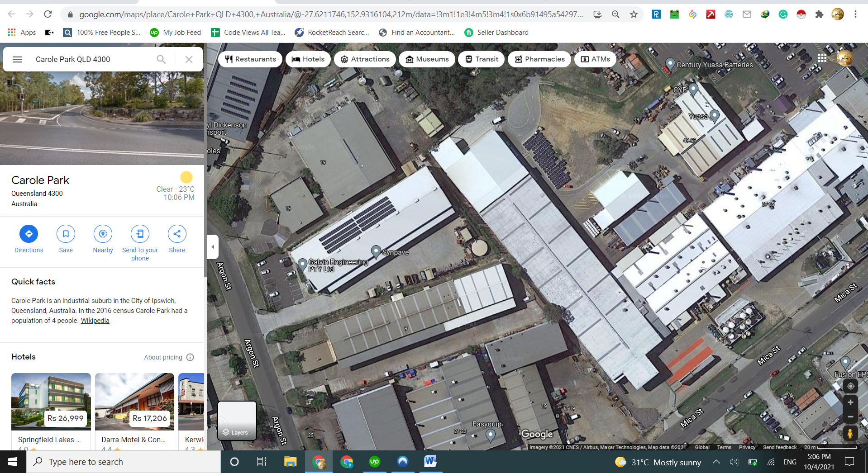Open the ENG language selector

click(x=790, y=462)
